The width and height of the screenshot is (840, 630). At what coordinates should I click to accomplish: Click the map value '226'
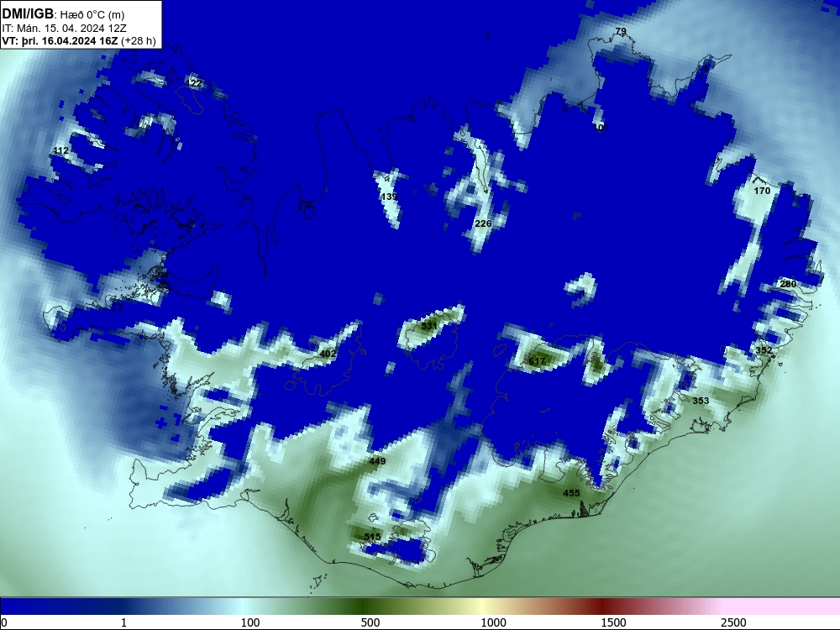(483, 223)
